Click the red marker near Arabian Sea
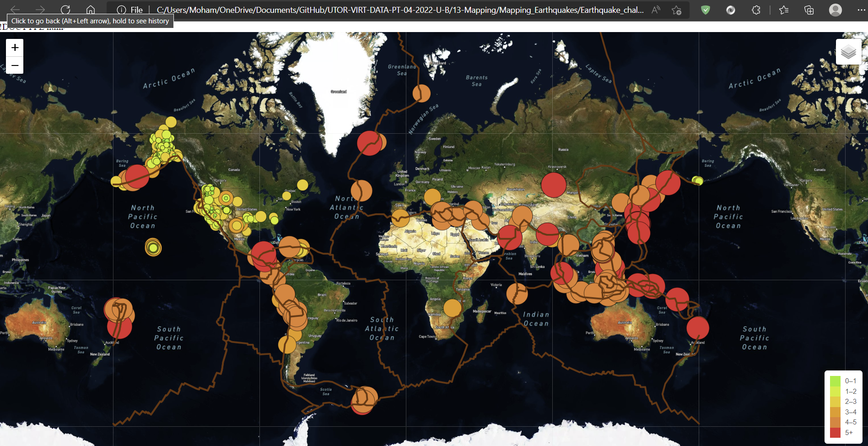This screenshot has height=446, width=868. (510, 237)
